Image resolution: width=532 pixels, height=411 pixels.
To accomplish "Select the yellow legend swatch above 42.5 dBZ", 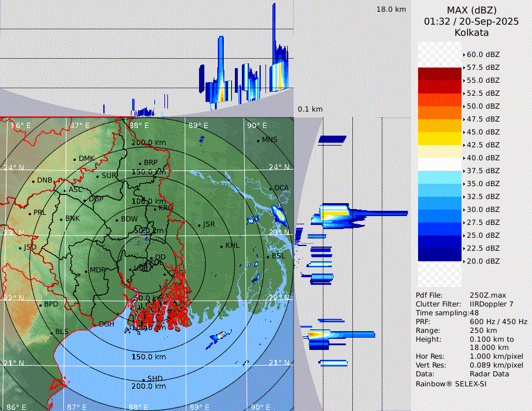I will tap(439, 139).
